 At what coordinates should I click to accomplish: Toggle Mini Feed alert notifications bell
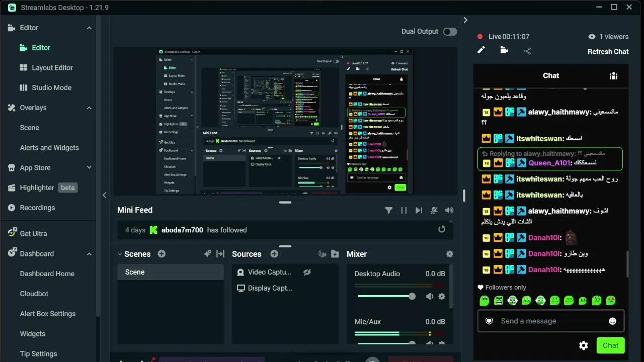pyautogui.click(x=434, y=210)
